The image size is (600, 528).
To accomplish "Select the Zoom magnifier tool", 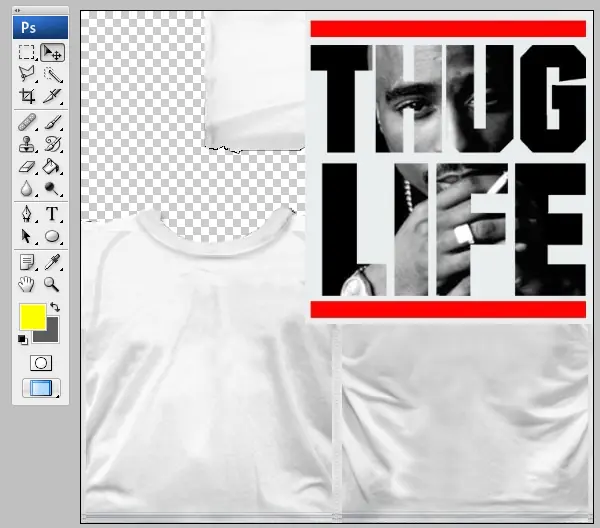I will point(51,285).
